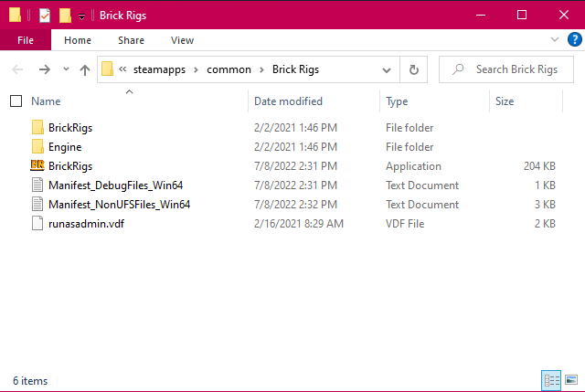The image size is (585, 392).
Task: Click the Help question mark icon
Action: 574,40
